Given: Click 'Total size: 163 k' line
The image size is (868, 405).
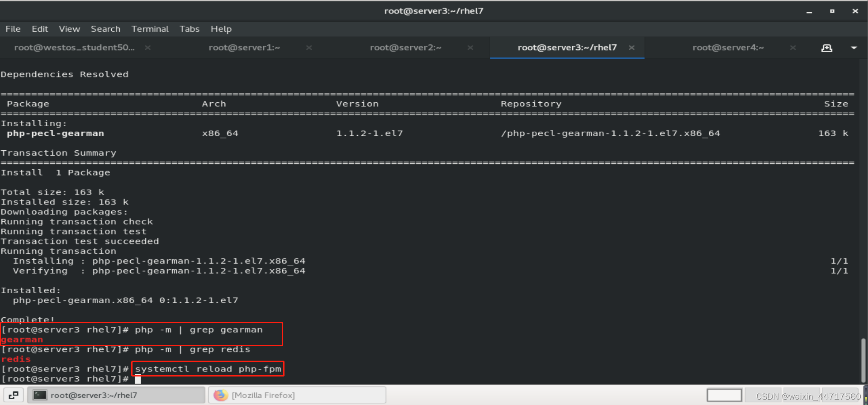Looking at the screenshot, I should tap(52, 192).
